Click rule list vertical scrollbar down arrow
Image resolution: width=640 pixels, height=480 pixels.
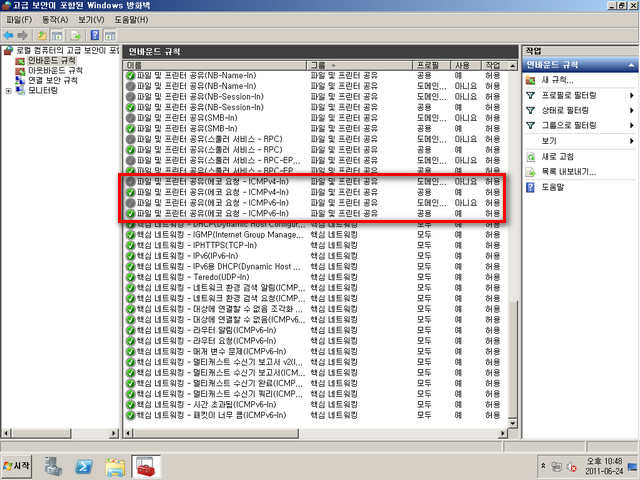click(x=513, y=423)
